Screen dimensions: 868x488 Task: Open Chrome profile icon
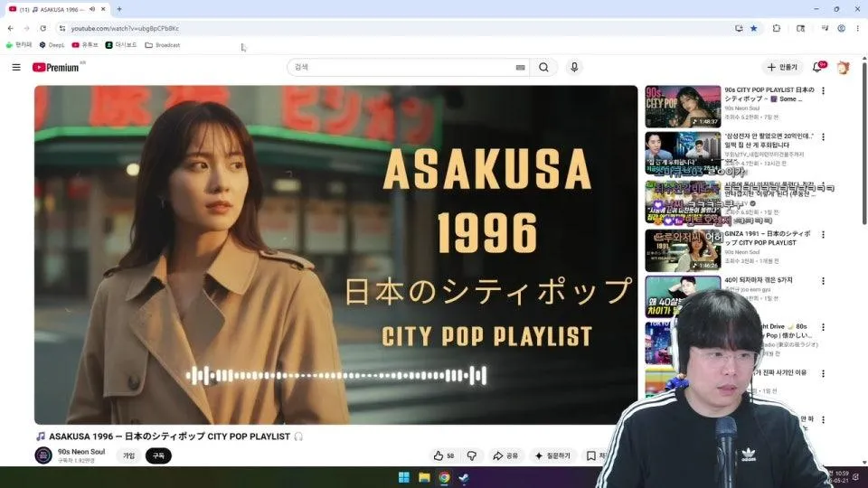click(x=842, y=28)
